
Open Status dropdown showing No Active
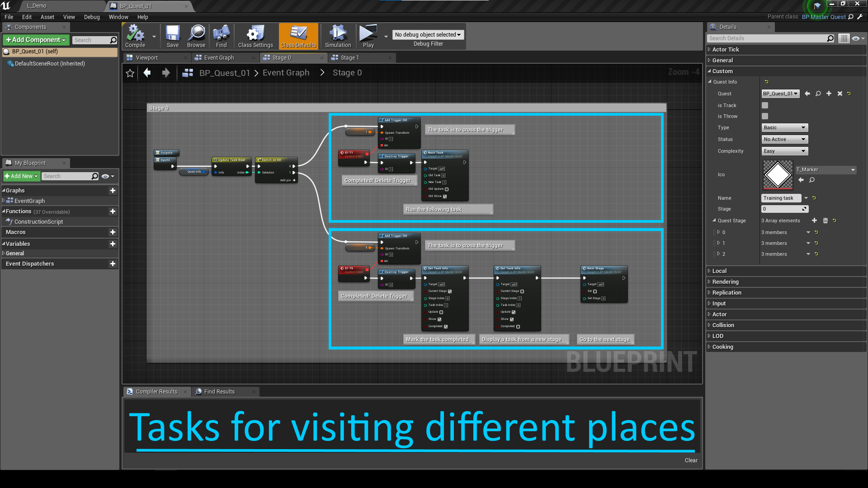pos(784,139)
